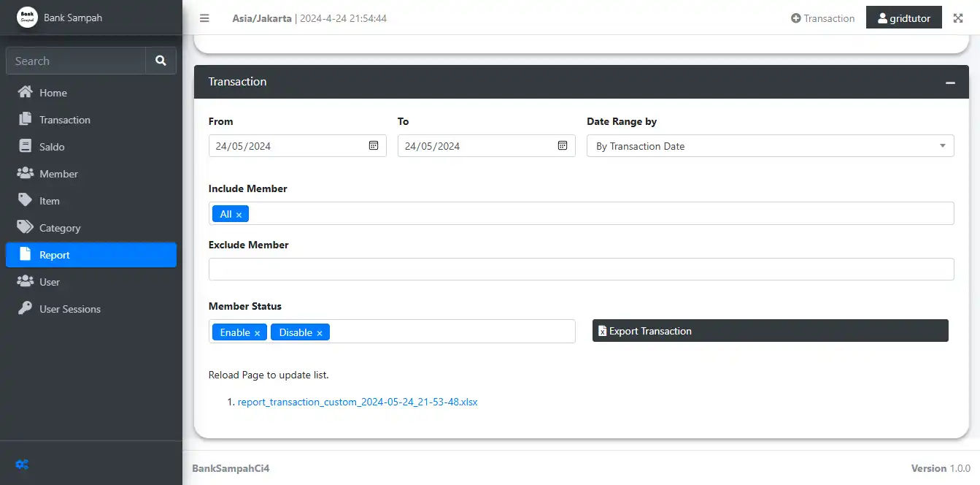Download the report_transaction_custom xlsx file link

click(x=358, y=402)
